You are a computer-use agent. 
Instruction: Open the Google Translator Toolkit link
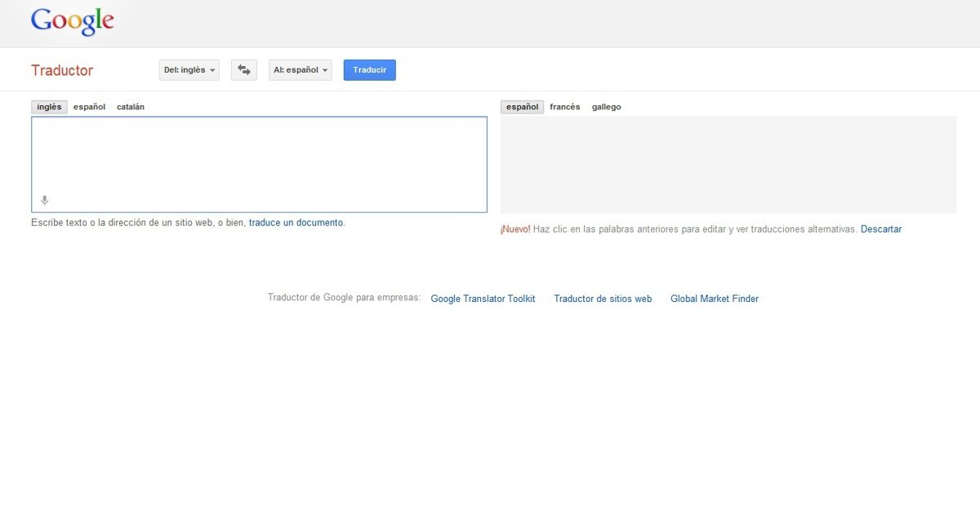pyautogui.click(x=483, y=299)
